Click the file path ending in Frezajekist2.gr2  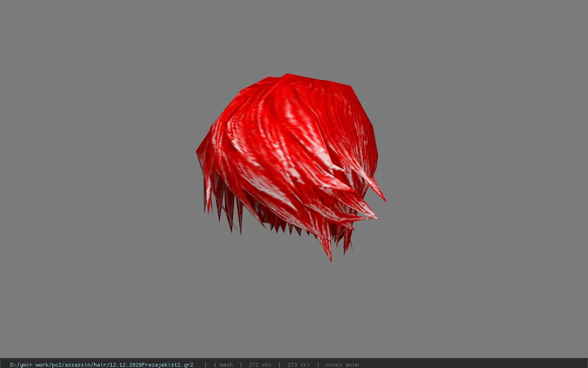102,365
